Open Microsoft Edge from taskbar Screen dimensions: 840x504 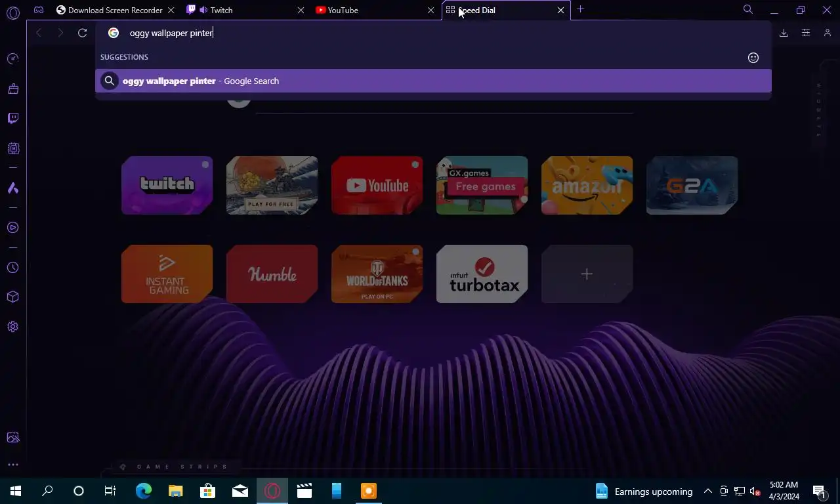tap(144, 491)
